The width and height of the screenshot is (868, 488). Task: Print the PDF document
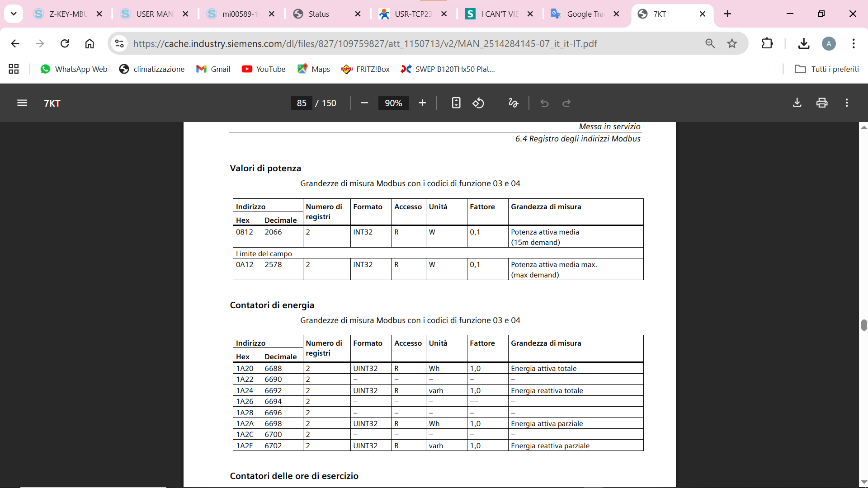coord(822,103)
